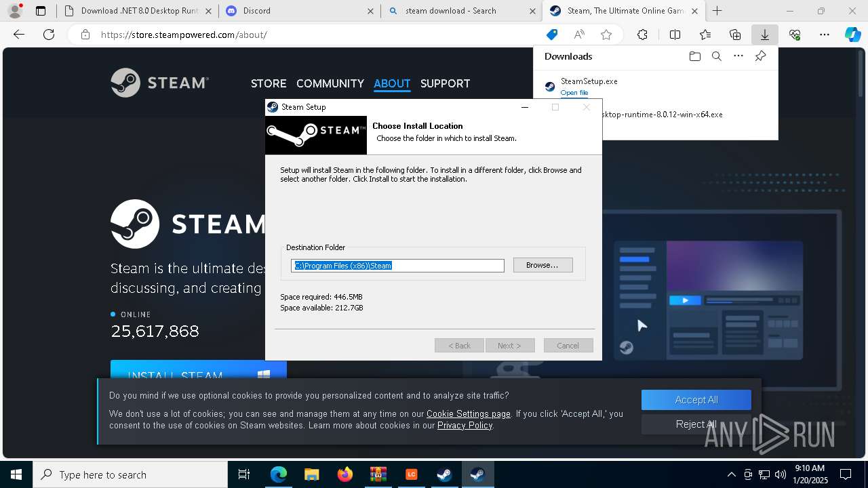Open the Privacy Policy link
This screenshot has width=868, height=488.
465,425
